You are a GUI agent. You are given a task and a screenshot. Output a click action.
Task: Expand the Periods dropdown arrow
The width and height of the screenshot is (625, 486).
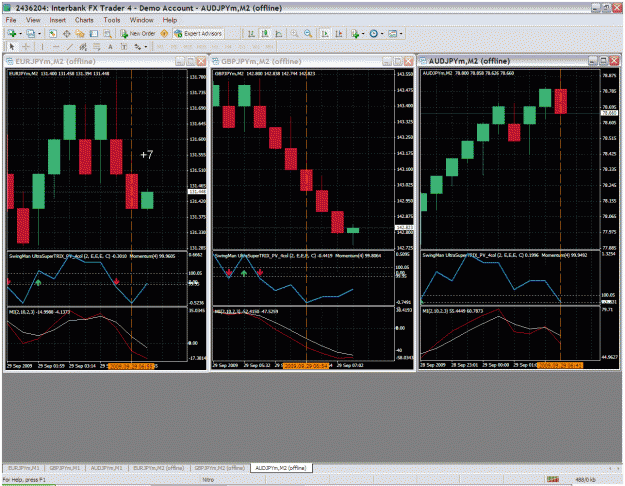(x=382, y=34)
